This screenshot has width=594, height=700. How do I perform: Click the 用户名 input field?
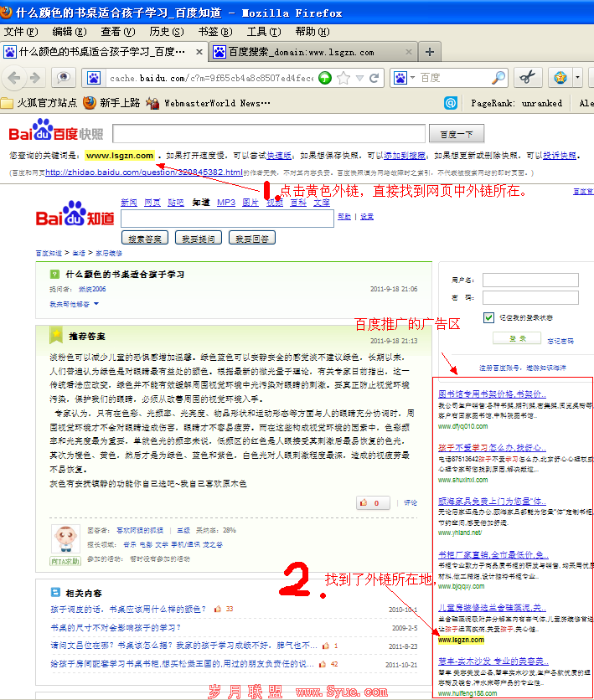coord(529,280)
